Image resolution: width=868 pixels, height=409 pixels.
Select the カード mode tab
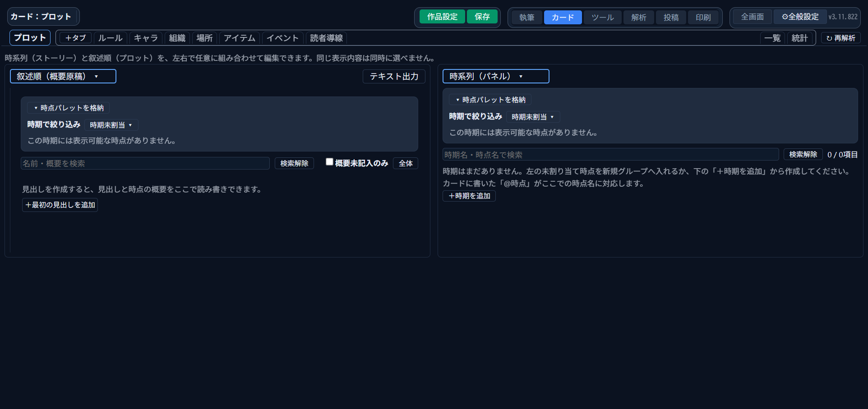pyautogui.click(x=563, y=17)
